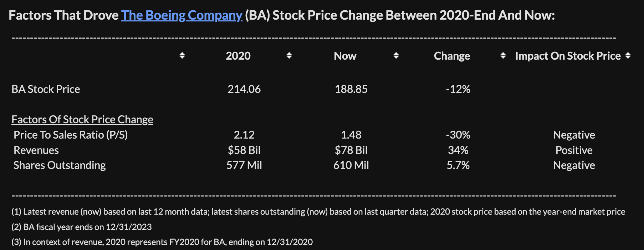Sort the table by the 2020 column arrows
Screen dimensions: 644x250
pyautogui.click(x=289, y=56)
